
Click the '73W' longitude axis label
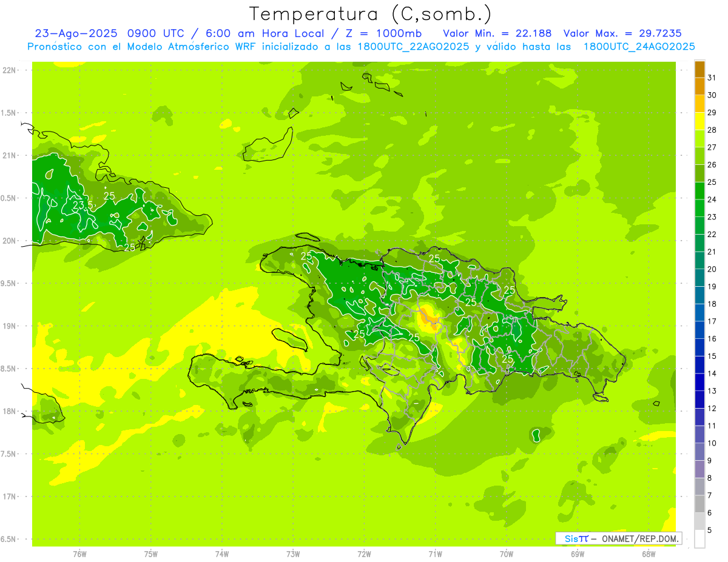pos(293,554)
